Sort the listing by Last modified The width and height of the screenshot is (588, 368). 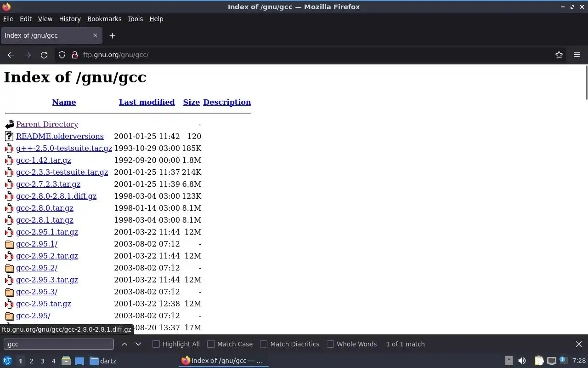(x=147, y=102)
